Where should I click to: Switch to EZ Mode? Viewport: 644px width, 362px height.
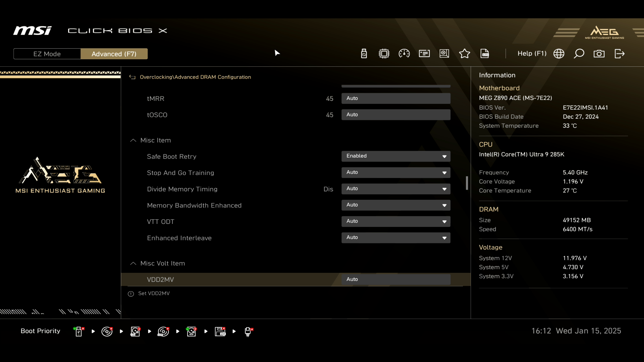(47, 54)
